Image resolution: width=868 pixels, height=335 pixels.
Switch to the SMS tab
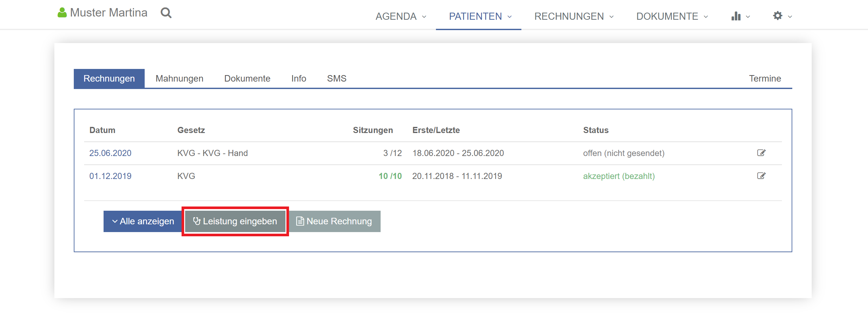(x=337, y=79)
